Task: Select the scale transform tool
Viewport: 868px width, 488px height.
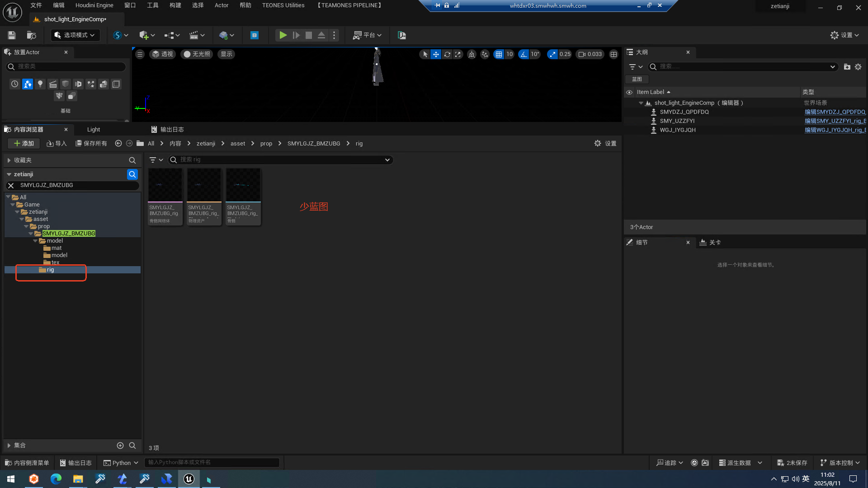Action: click(x=458, y=54)
